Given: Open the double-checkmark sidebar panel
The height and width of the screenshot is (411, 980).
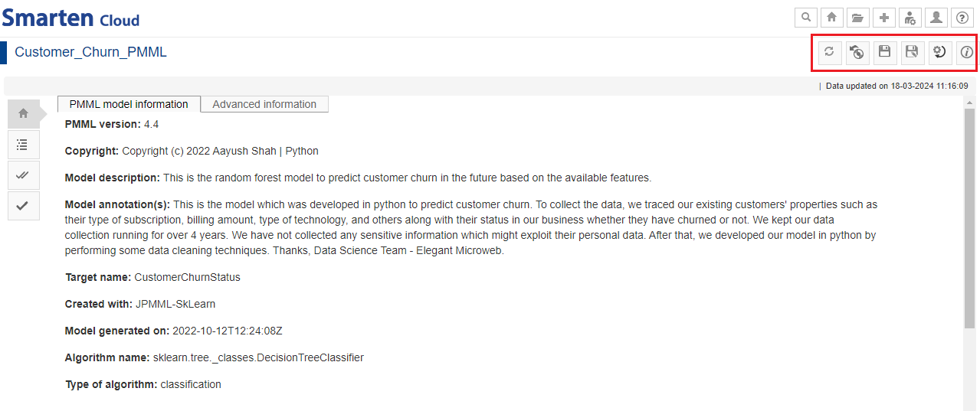Looking at the screenshot, I should tap(23, 175).
